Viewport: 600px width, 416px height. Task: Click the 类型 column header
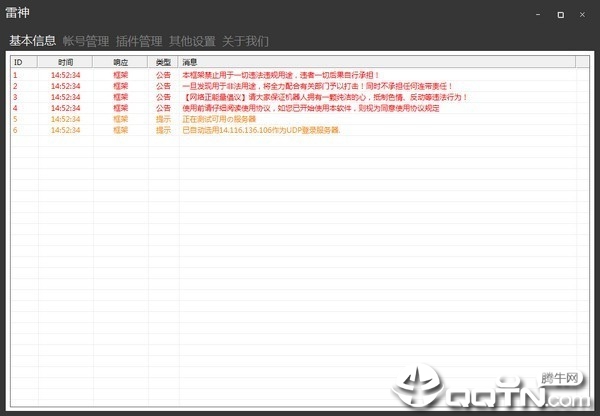coord(163,62)
